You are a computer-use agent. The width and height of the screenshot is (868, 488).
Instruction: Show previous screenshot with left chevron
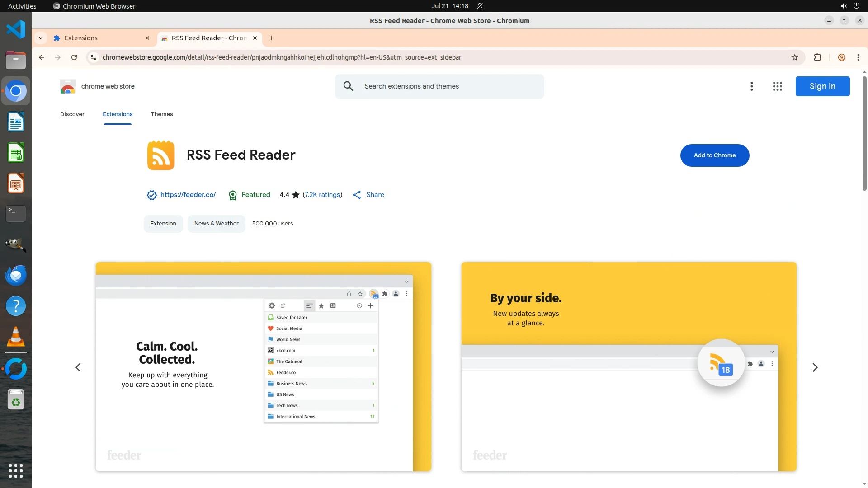(78, 367)
